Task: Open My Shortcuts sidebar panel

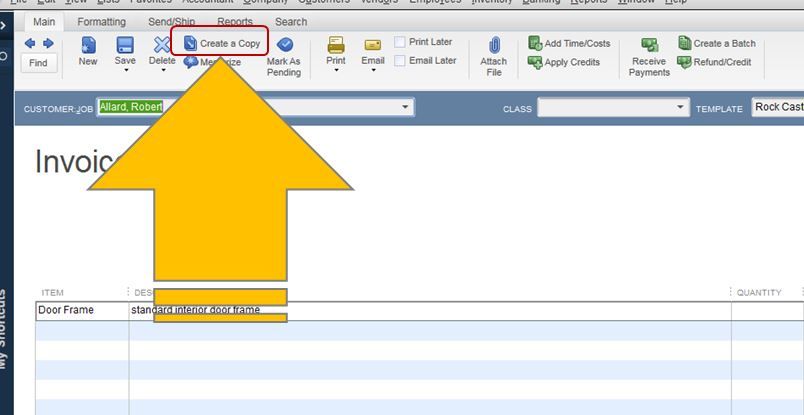Action: tap(4, 328)
